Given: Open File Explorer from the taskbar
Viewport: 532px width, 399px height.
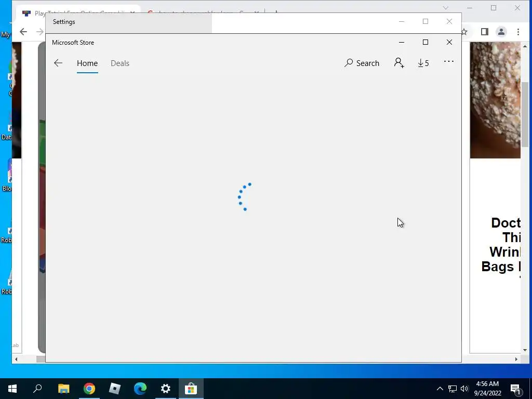Looking at the screenshot, I should [63, 389].
